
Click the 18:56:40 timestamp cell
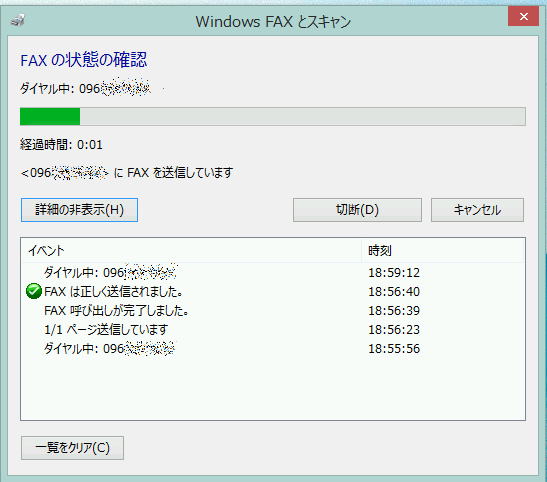[x=394, y=292]
